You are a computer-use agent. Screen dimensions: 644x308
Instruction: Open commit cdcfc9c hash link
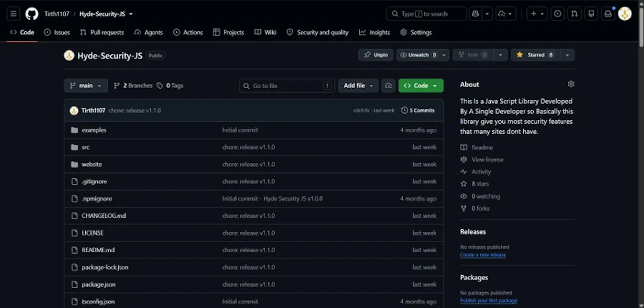point(362,110)
